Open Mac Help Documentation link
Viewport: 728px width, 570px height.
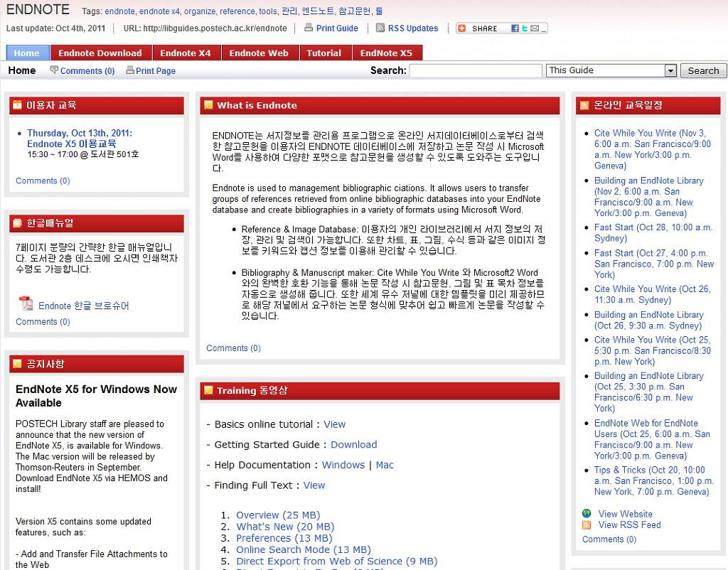click(385, 465)
